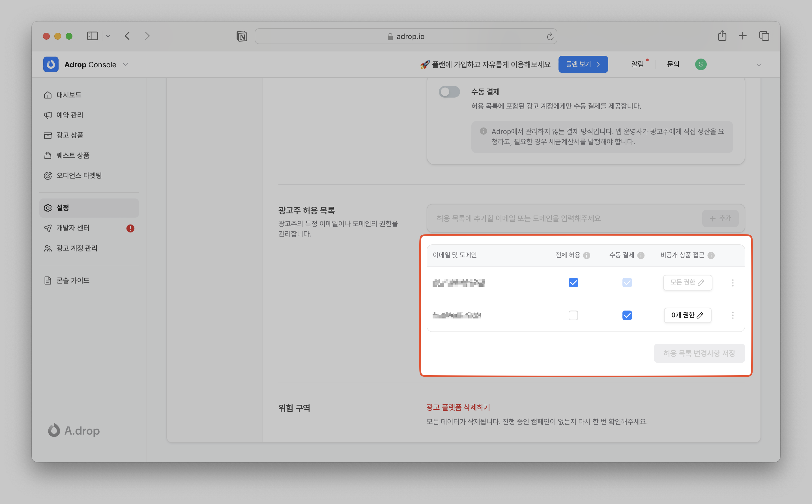This screenshot has height=504, width=812.
Task: Click the reload page icon
Action: 550,36
